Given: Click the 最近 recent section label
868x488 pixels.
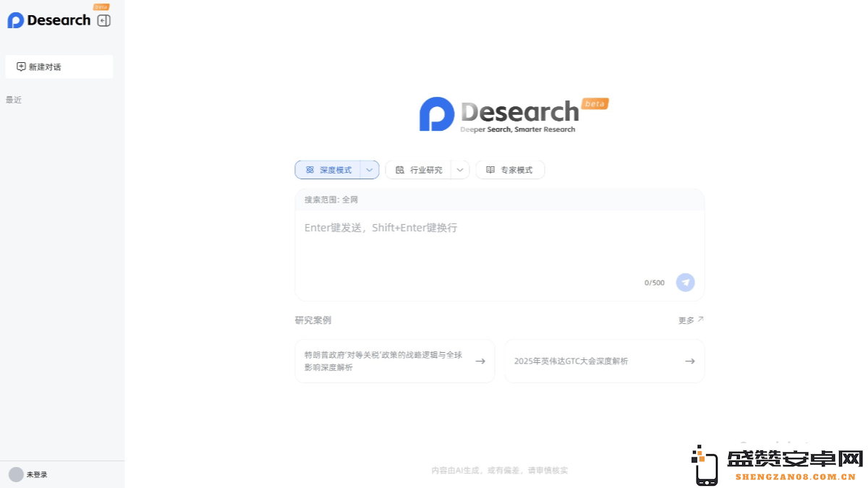Looking at the screenshot, I should coord(14,100).
